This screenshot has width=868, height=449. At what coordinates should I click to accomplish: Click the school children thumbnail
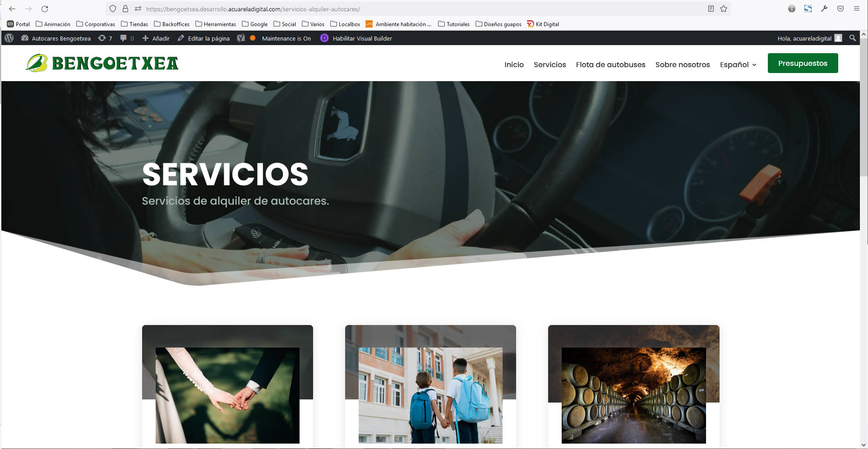[x=430, y=395]
